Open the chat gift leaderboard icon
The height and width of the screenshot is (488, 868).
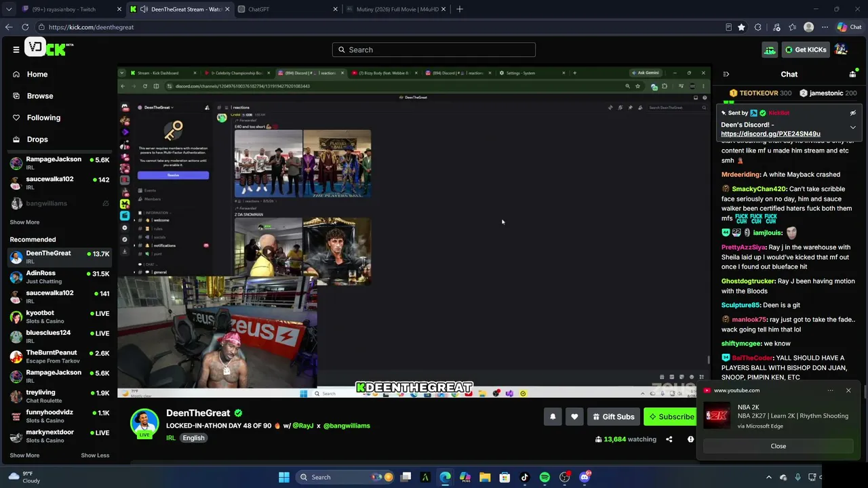(x=852, y=74)
